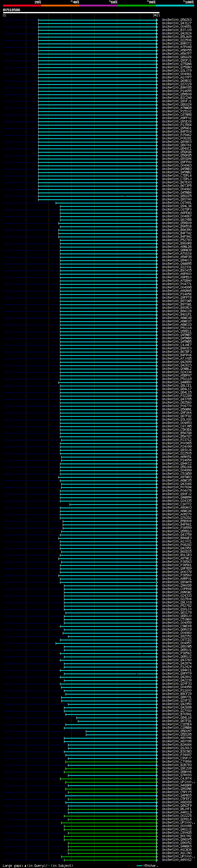Select hit label UniRef100_O22506
Screen dimensions: 197x868
177,40
